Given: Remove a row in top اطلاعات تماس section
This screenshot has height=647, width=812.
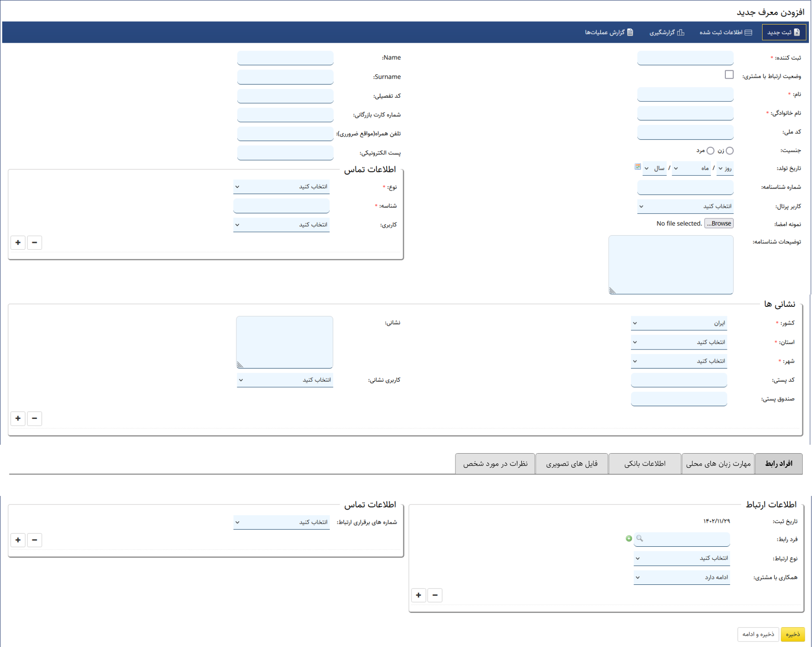Looking at the screenshot, I should (x=35, y=242).
